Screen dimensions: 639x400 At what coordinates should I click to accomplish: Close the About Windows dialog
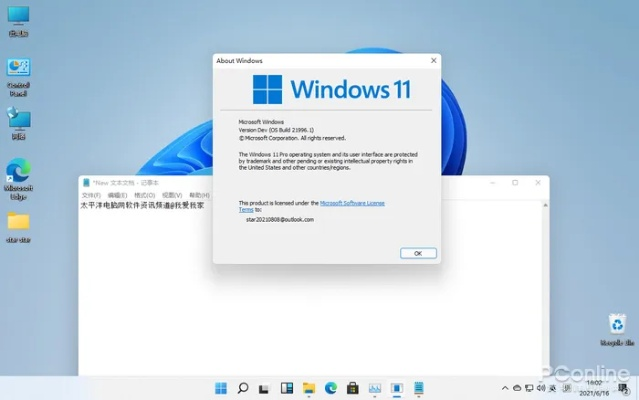tap(434, 61)
